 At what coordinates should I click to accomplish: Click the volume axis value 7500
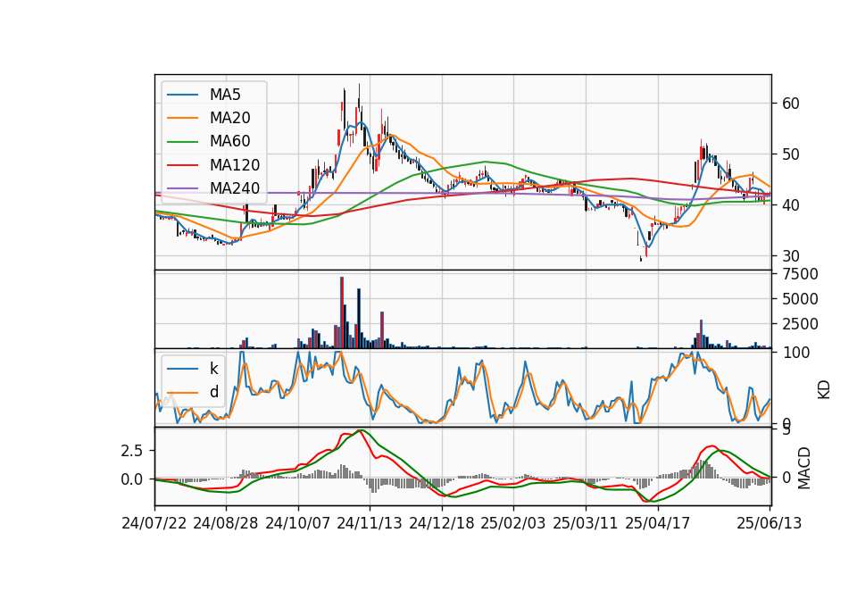point(800,274)
